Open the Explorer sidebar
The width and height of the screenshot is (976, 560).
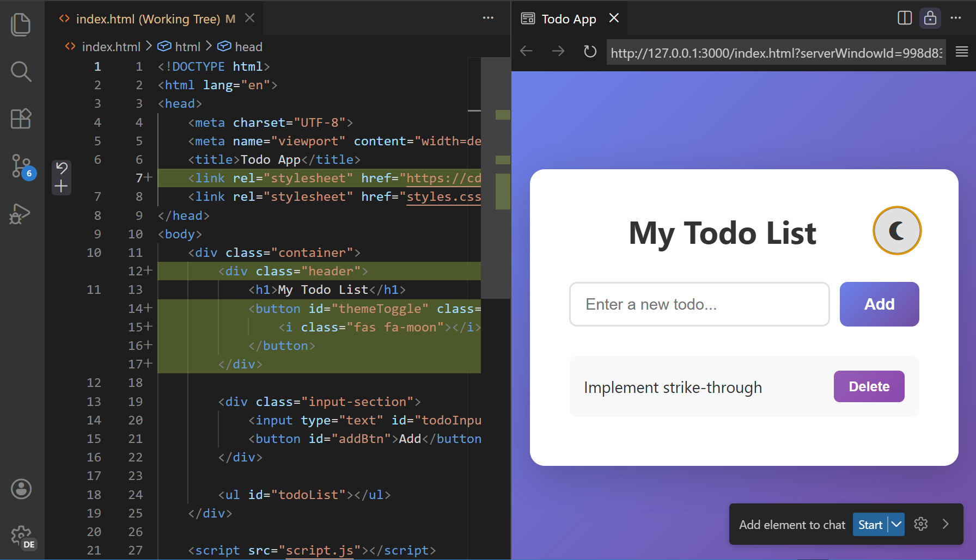(x=21, y=24)
